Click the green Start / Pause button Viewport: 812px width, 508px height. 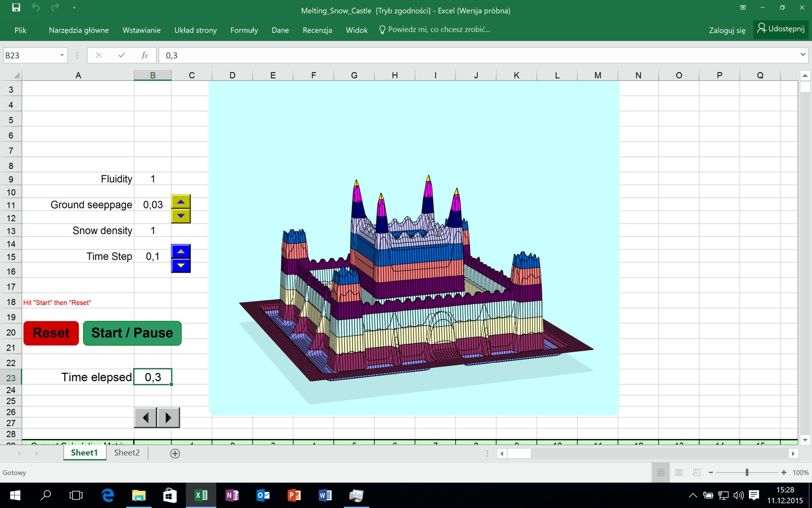[132, 333]
